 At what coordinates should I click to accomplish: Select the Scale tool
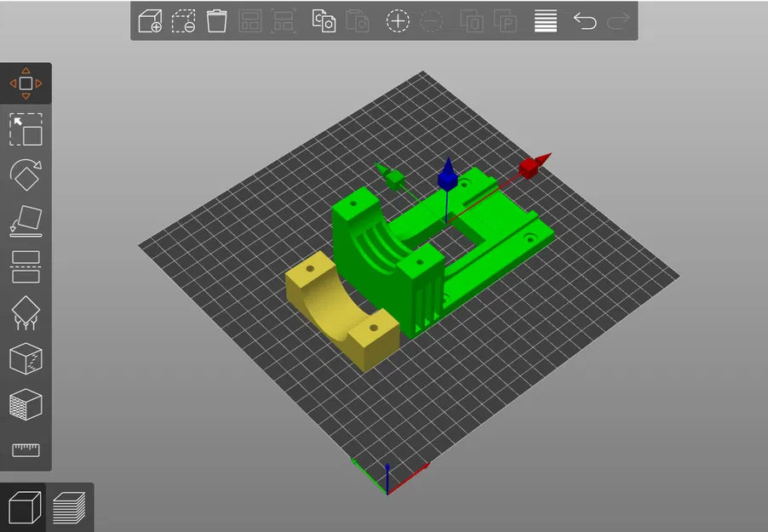tap(26, 129)
